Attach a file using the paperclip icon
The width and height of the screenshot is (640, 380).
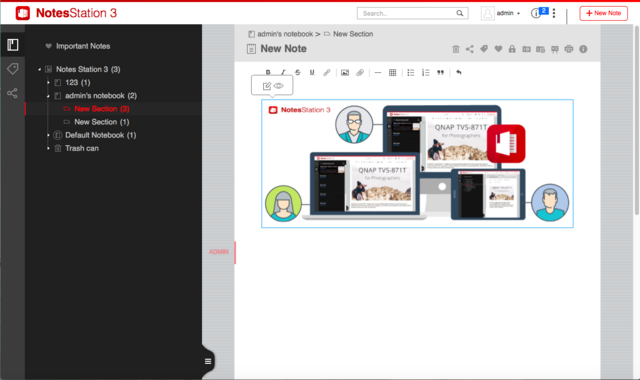360,73
